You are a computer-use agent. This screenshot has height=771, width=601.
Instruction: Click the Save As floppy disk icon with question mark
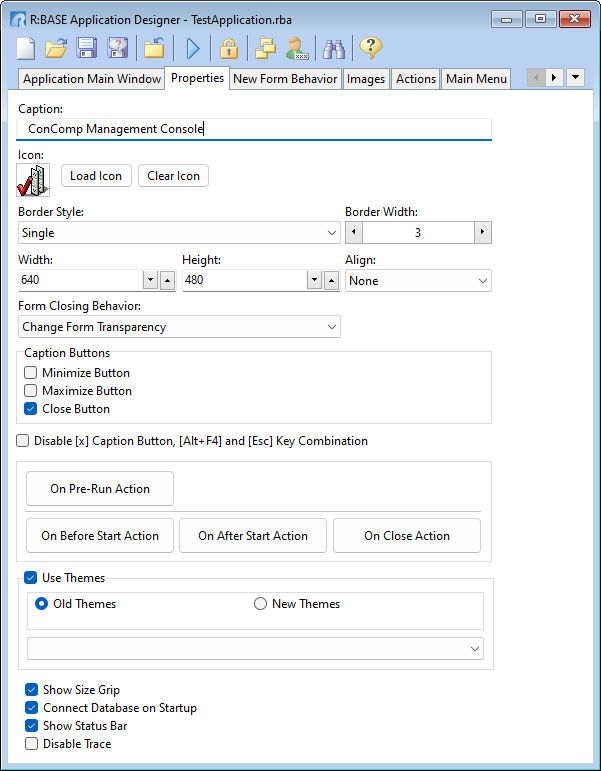point(118,48)
